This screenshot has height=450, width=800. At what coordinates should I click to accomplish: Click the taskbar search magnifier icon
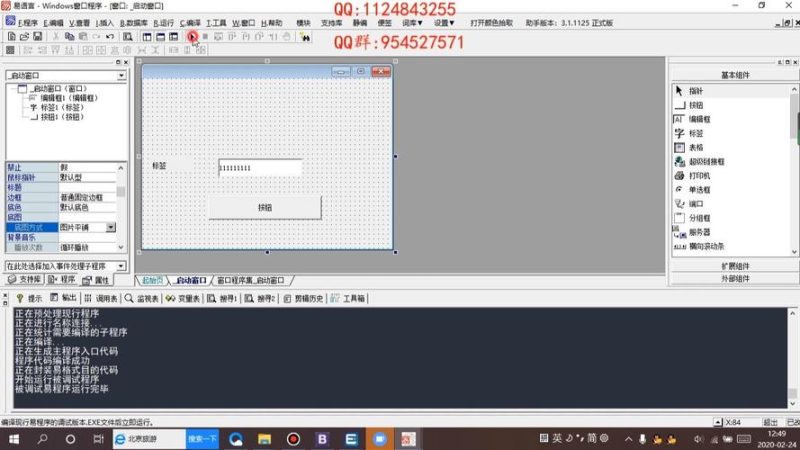click(x=42, y=439)
